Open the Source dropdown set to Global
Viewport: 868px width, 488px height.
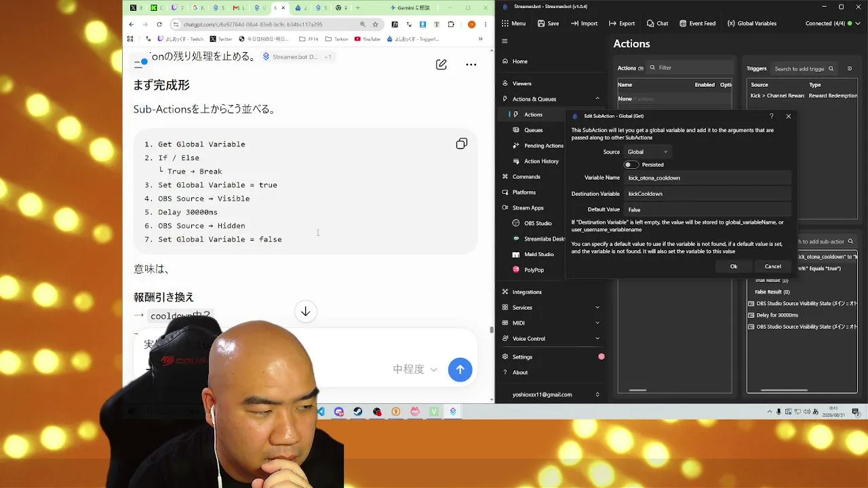click(648, 152)
